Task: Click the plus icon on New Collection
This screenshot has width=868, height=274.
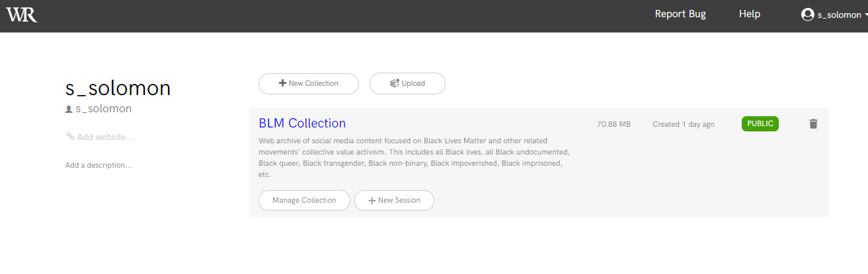Action: click(282, 83)
